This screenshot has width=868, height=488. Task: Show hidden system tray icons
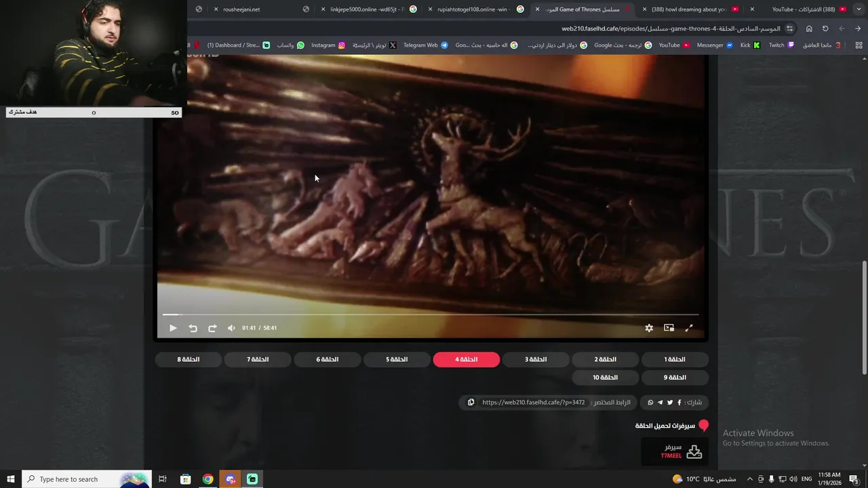(x=749, y=479)
